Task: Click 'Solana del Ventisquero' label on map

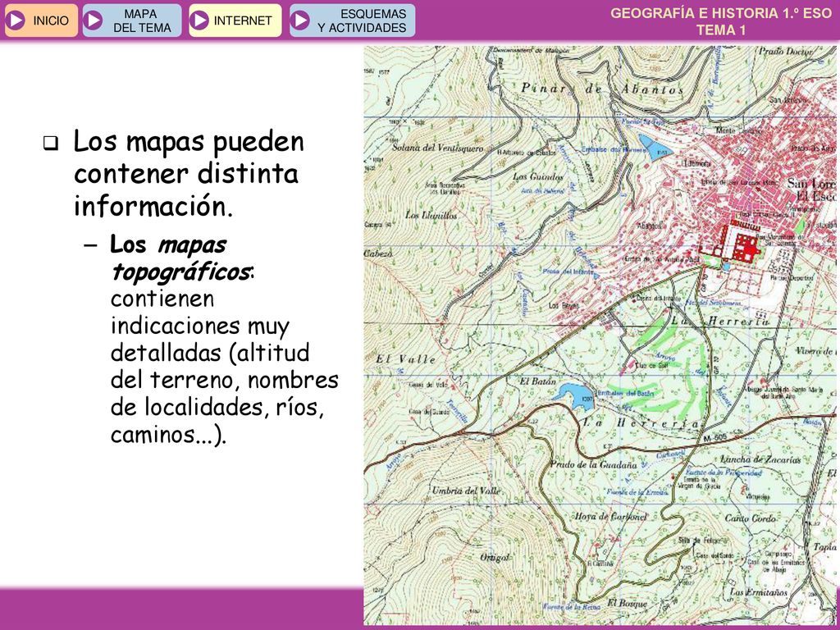Action: tap(438, 148)
